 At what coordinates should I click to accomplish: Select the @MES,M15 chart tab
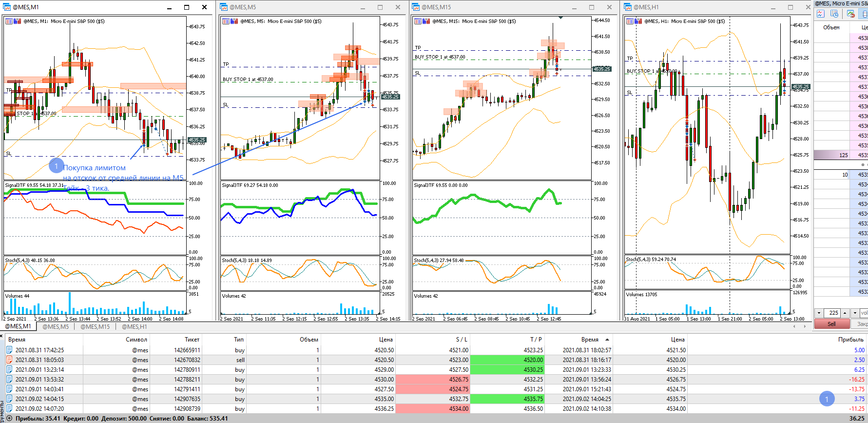click(x=95, y=326)
